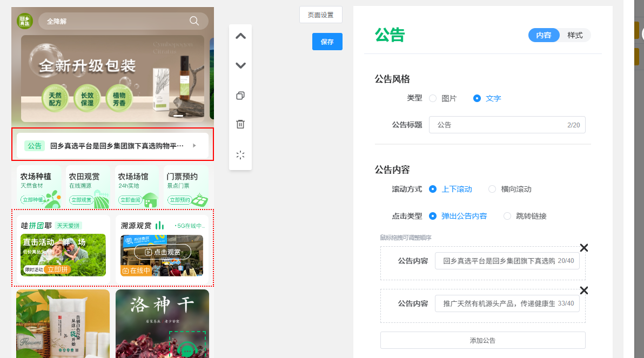Viewport: 644px width, 358px height.
Task: Select the 图片 type radio button
Action: [x=433, y=98]
